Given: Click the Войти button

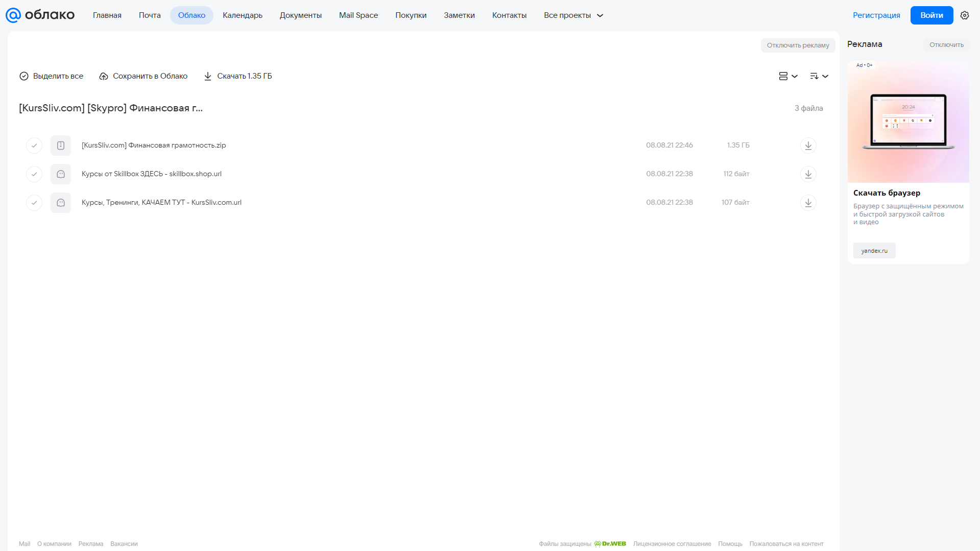Looking at the screenshot, I should [931, 15].
